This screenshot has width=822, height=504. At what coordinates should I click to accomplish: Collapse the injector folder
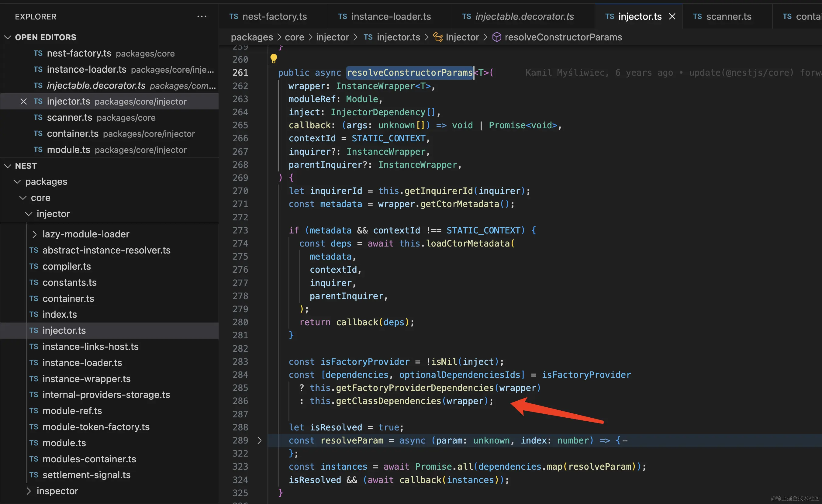(29, 213)
